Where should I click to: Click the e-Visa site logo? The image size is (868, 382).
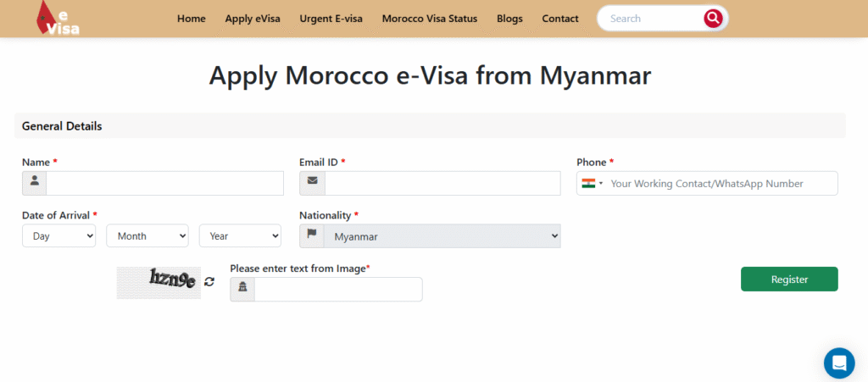click(x=58, y=19)
